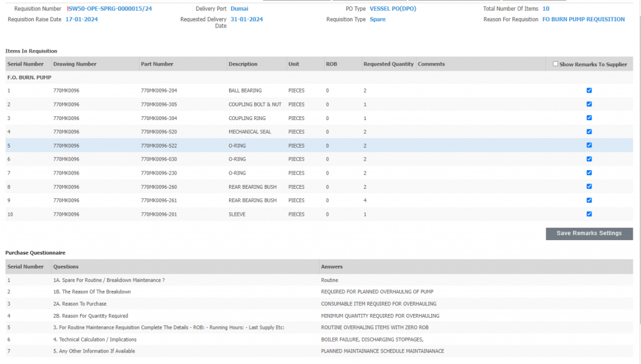Click the F.O. BURN. PUMP group row
Screen dimensions: 641x364
[x=29, y=78]
